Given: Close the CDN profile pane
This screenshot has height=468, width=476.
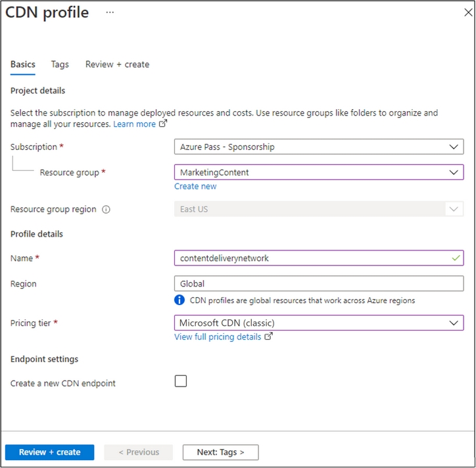Looking at the screenshot, I should [x=468, y=12].
